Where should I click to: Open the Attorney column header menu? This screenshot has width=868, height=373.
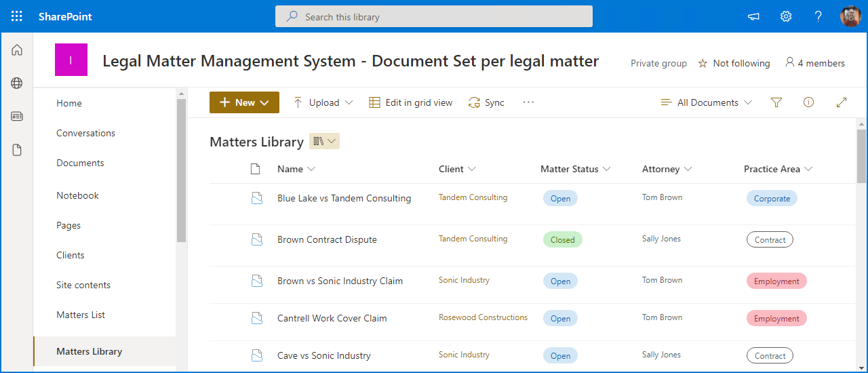coord(667,169)
